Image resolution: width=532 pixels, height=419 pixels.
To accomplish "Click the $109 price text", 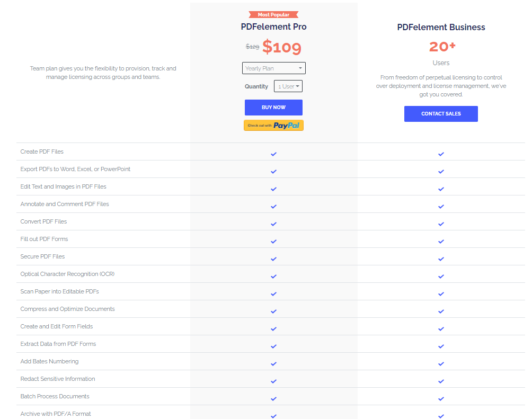I will pos(281,48).
